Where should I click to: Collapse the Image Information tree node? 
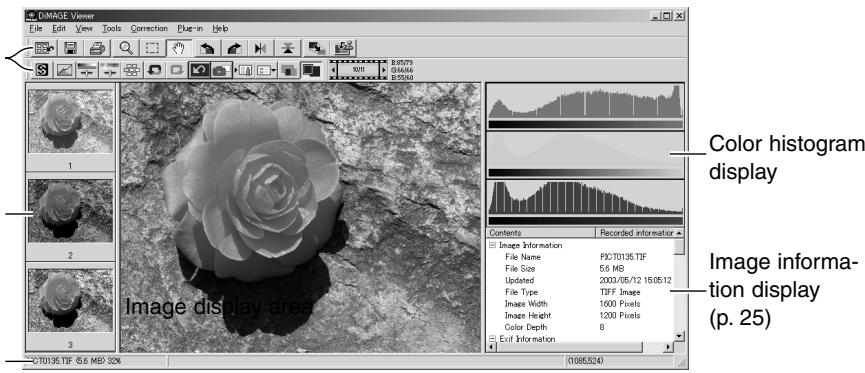tap(492, 245)
